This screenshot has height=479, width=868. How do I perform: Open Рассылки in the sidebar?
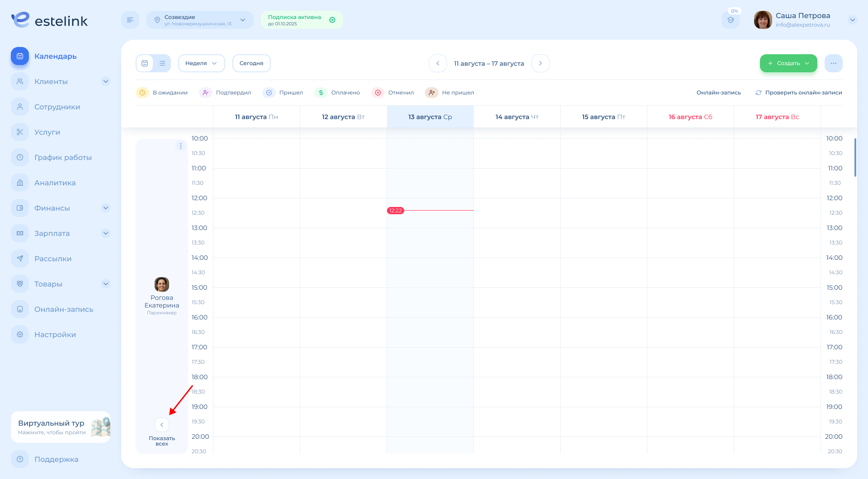53,258
